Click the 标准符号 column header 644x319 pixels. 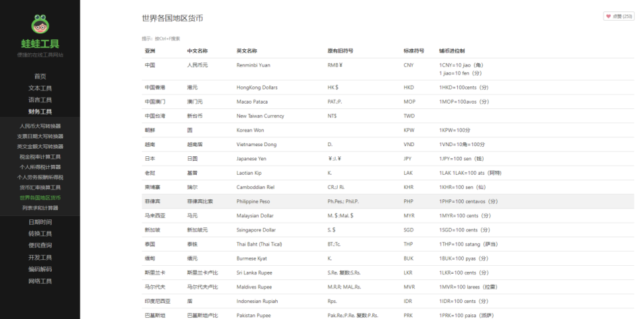[414, 51]
